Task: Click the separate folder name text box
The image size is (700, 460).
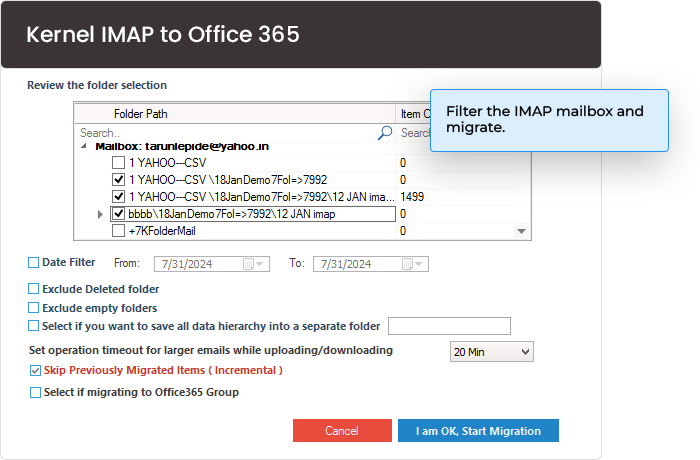Action: pyautogui.click(x=449, y=326)
